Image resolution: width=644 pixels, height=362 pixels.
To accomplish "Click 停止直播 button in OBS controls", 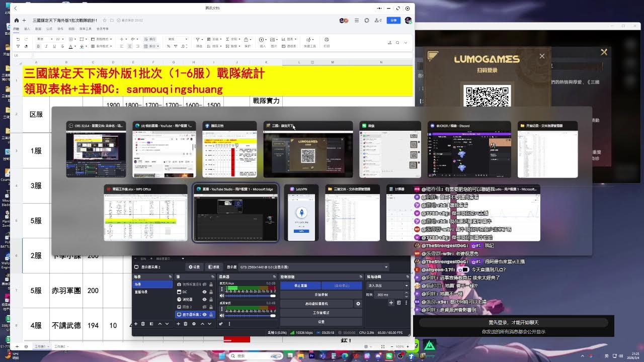I will [x=300, y=286].
